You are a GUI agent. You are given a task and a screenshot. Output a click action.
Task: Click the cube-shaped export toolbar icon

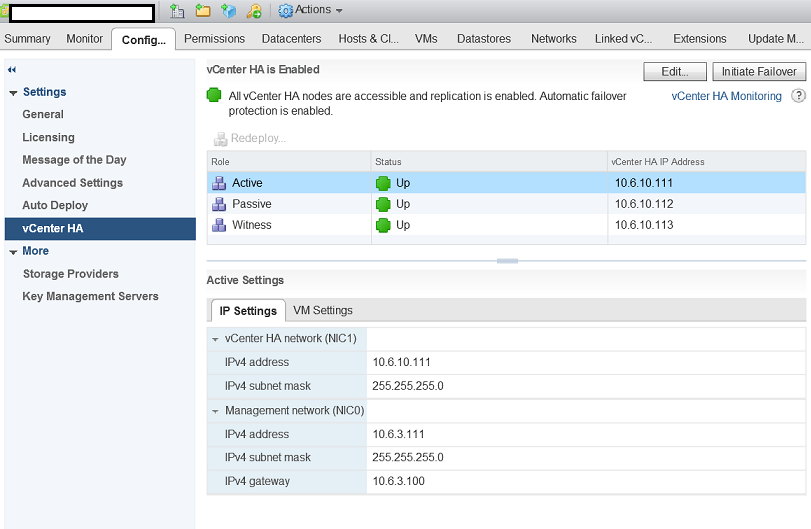click(229, 10)
